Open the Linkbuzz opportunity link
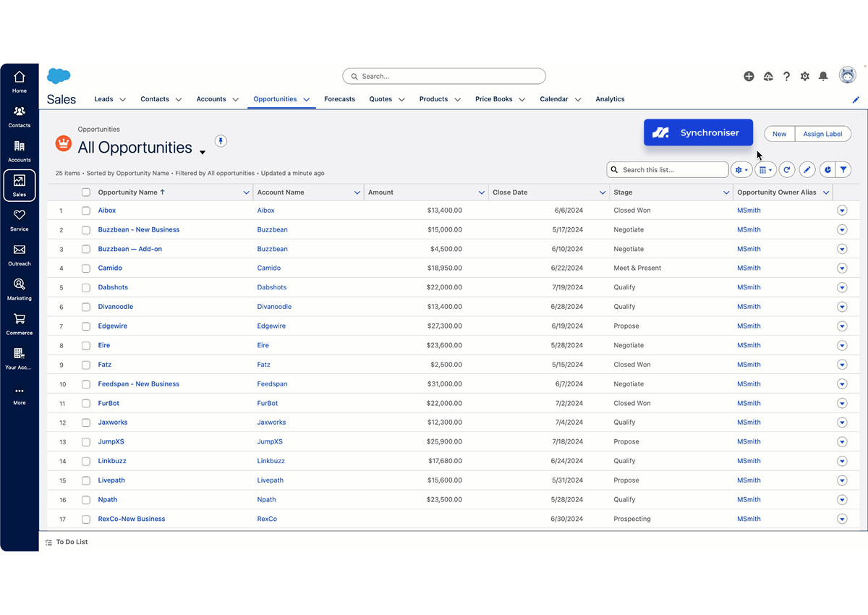 [112, 461]
